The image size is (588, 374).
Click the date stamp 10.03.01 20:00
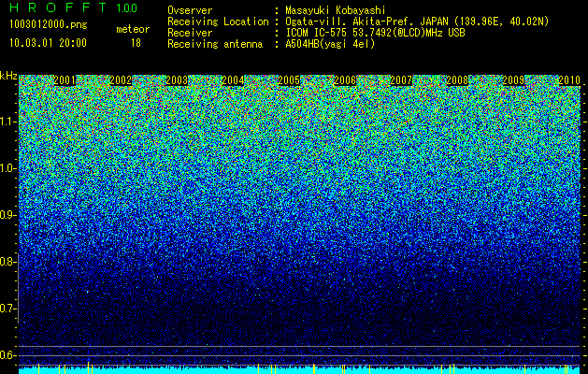point(48,43)
